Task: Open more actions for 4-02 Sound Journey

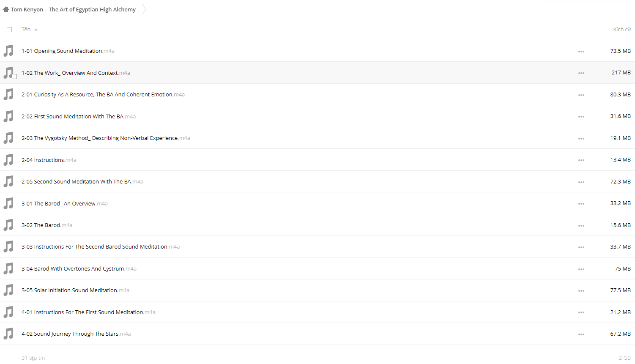Action: (581, 334)
